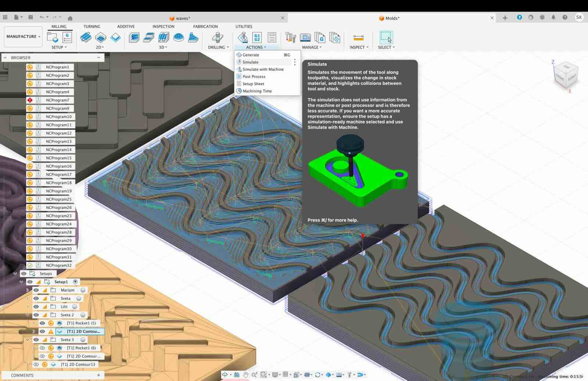
Task: Select NCProgram7 in the browser
Action: 57,100
